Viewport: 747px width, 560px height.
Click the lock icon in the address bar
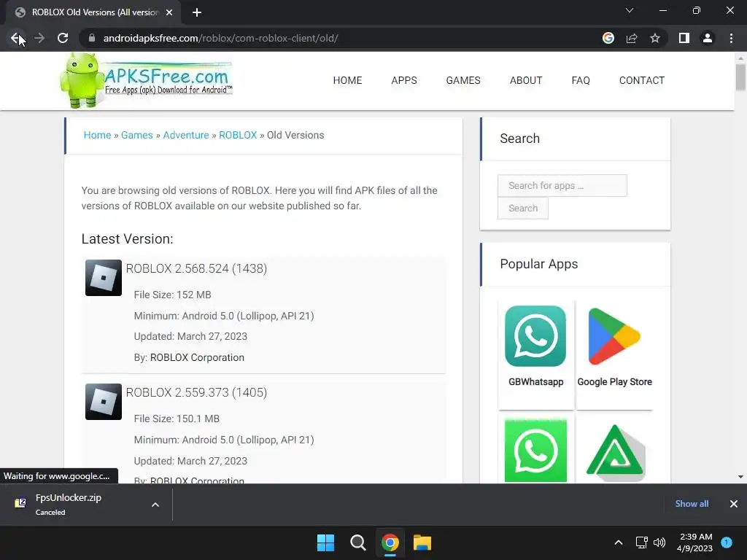[92, 38]
